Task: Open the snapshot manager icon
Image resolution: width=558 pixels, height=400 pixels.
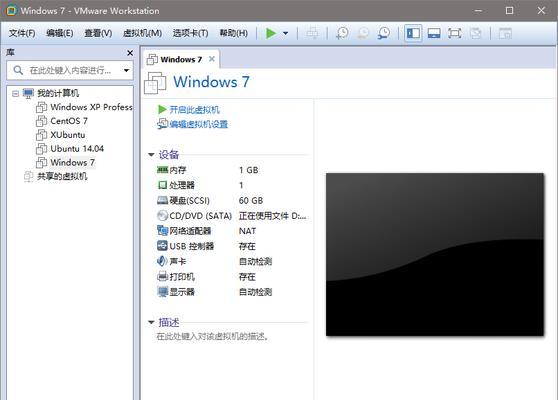Action: (384, 33)
